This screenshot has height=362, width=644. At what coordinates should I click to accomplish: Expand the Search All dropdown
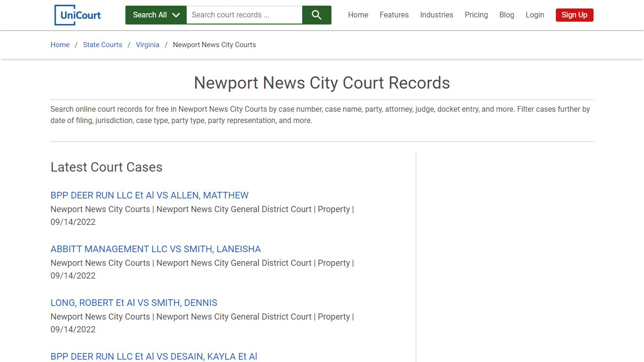pyautogui.click(x=156, y=15)
